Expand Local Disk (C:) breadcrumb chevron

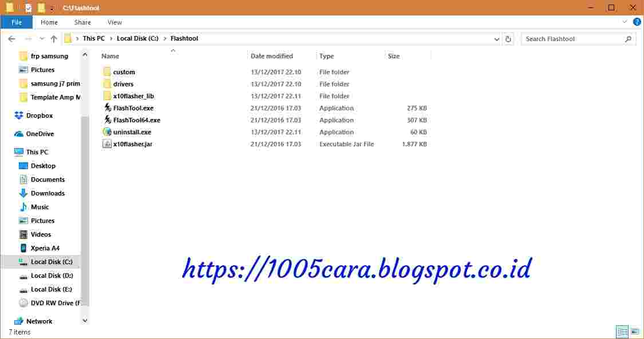point(165,38)
